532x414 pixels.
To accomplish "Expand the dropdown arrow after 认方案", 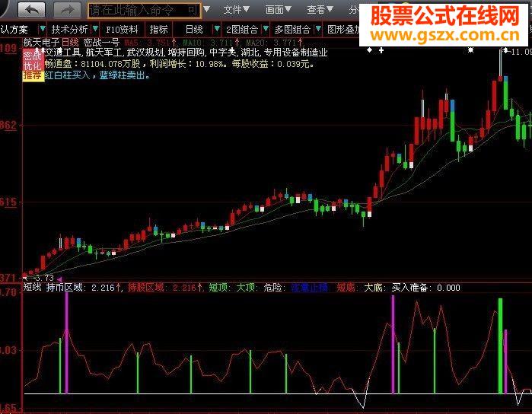I will [x=43, y=29].
